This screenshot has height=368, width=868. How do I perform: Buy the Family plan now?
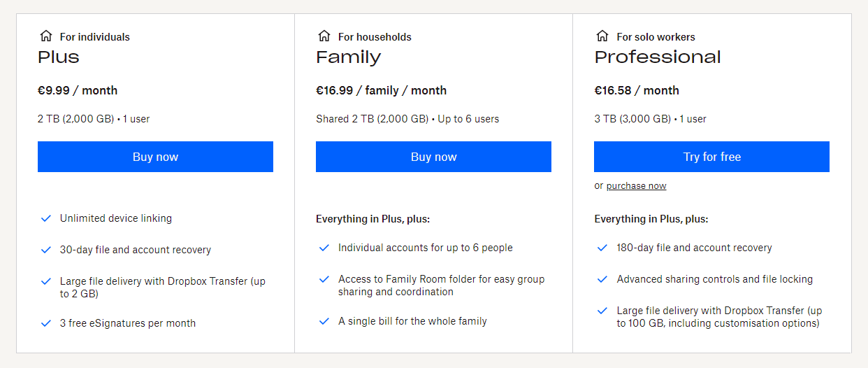(x=433, y=157)
